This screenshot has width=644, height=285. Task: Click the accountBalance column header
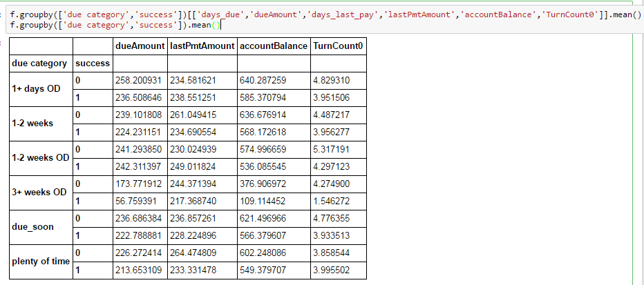click(273, 46)
